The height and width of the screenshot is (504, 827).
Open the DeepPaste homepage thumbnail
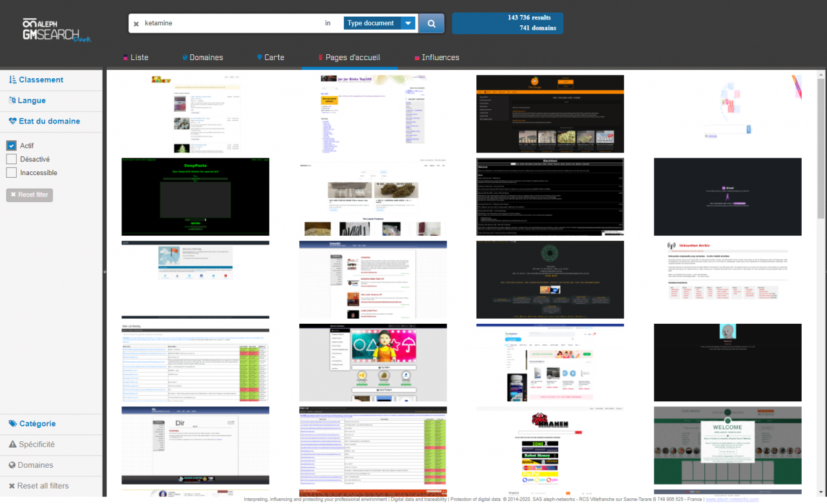[195, 197]
